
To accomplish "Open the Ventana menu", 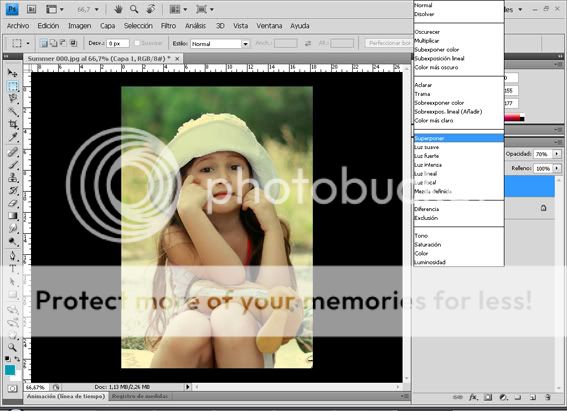I will coord(269,26).
